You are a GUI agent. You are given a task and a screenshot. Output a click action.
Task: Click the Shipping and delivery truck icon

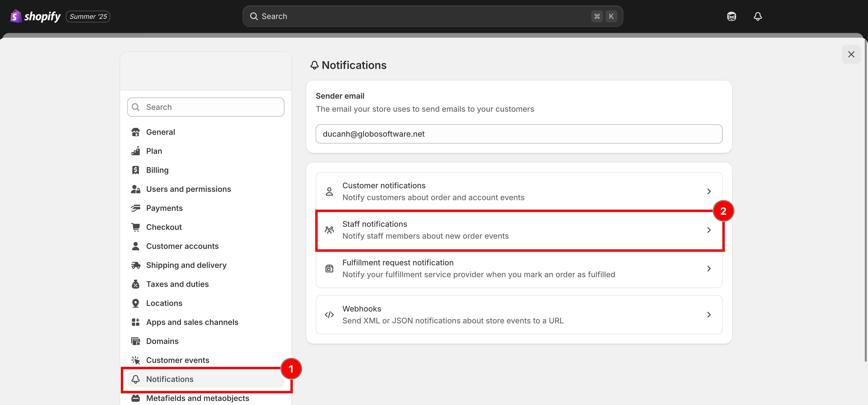(x=135, y=265)
